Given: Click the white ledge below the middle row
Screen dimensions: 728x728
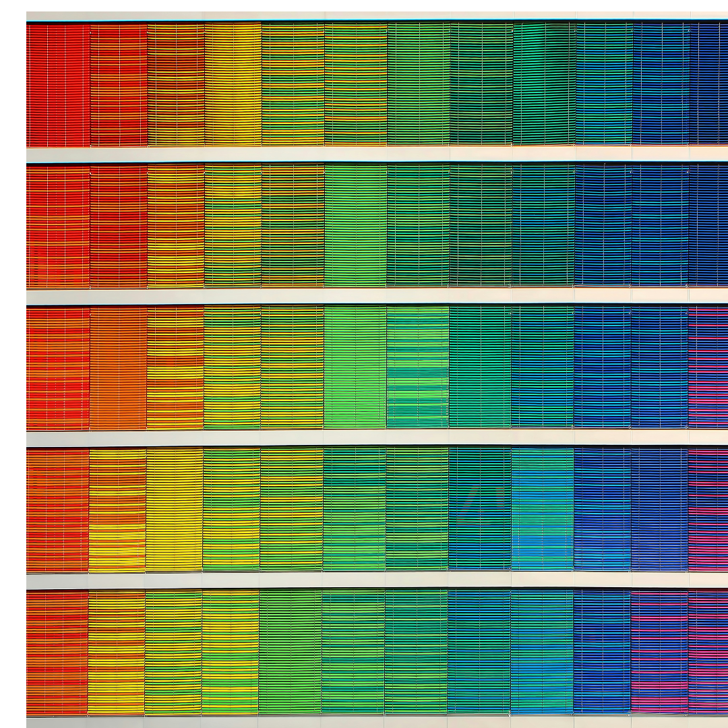Looking at the screenshot, I should (377, 439).
